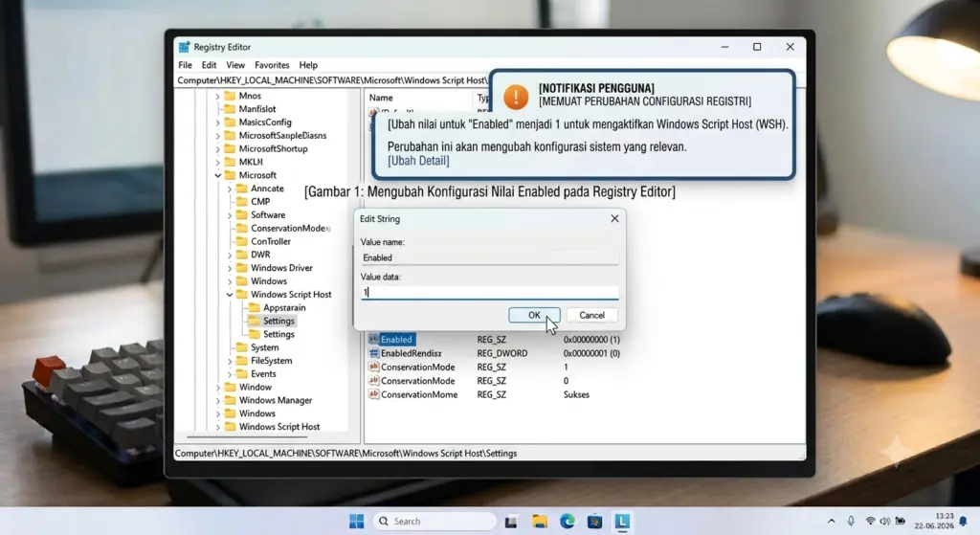Click the folder icon next to MasicsConfig
Screen dimensions: 980x535
230,122
